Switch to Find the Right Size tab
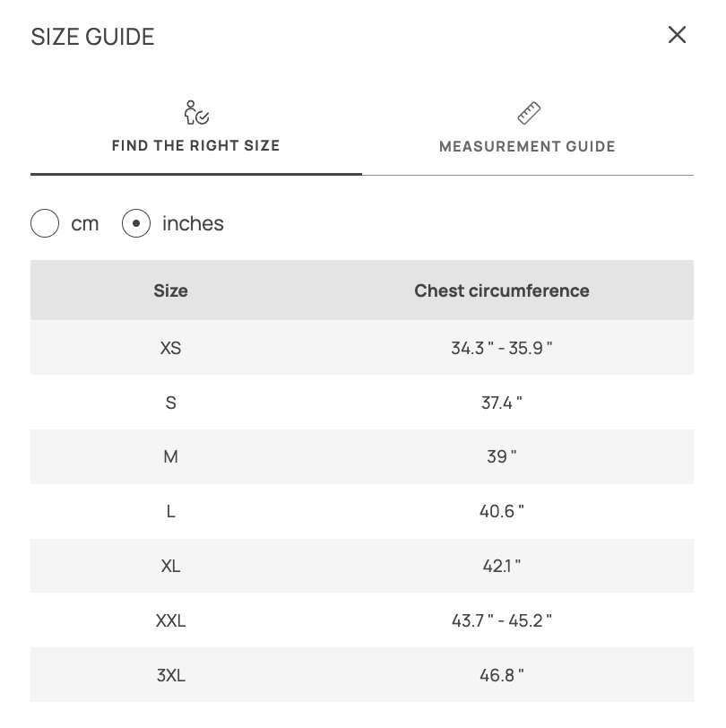This screenshot has height=728, width=726. click(196, 145)
